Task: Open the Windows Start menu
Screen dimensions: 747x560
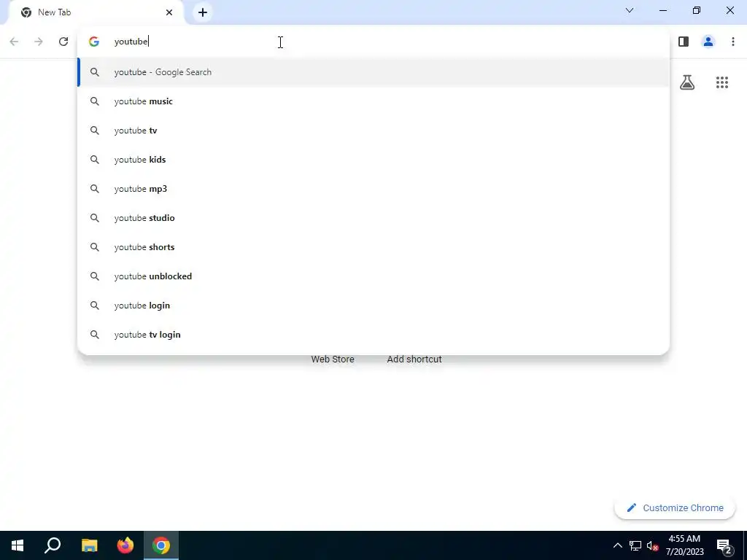Action: [x=18, y=545]
